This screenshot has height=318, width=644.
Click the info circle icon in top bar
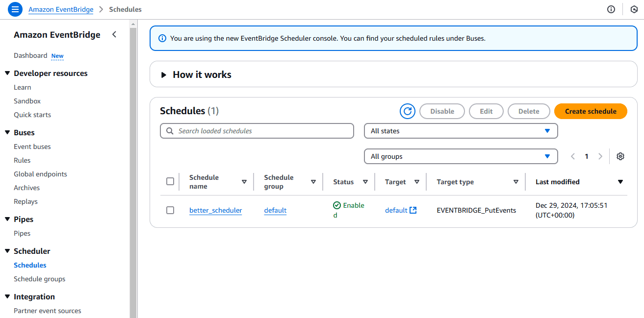click(x=611, y=9)
